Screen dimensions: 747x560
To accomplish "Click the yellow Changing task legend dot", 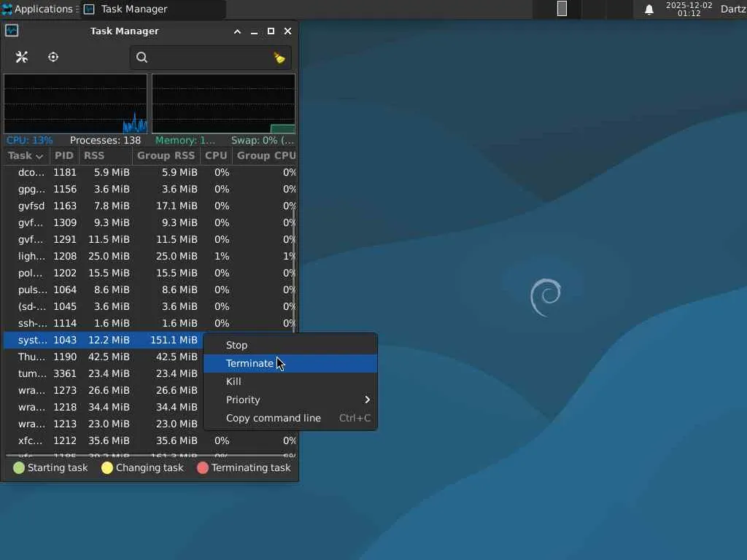I will pyautogui.click(x=107, y=467).
